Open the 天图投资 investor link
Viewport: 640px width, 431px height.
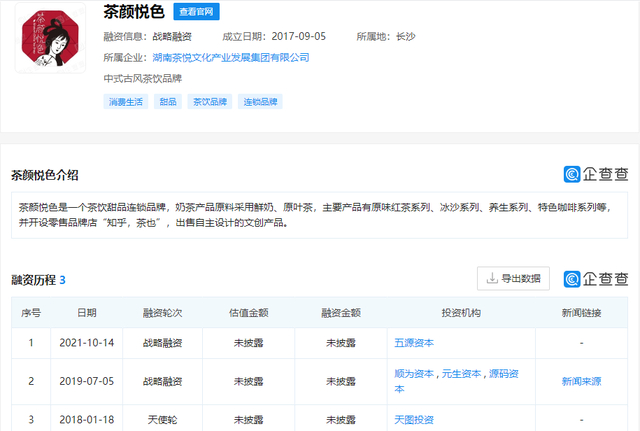click(414, 419)
